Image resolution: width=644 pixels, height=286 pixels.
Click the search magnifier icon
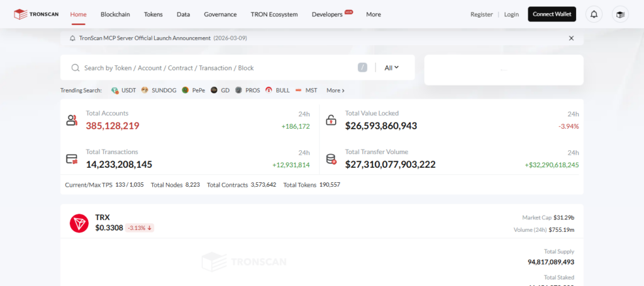[75, 68]
